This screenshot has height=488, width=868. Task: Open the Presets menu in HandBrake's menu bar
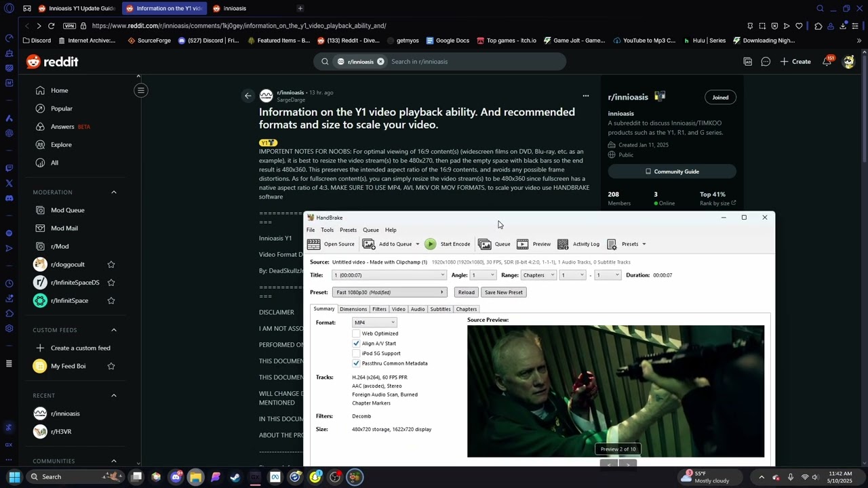click(x=348, y=230)
